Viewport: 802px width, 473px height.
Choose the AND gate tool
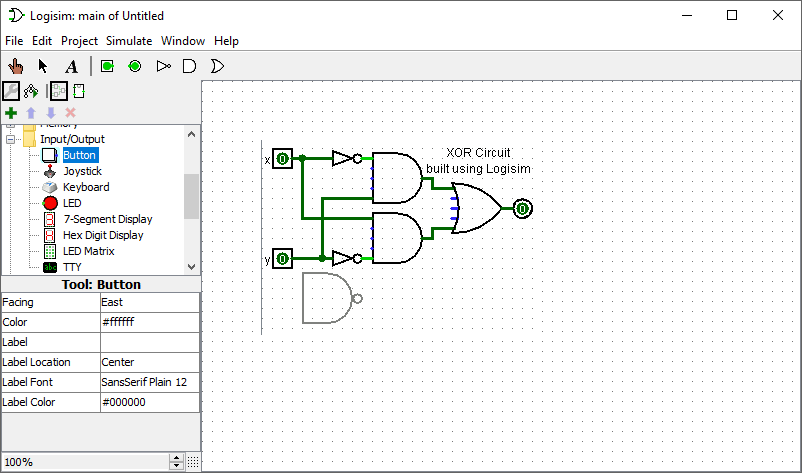[x=189, y=66]
